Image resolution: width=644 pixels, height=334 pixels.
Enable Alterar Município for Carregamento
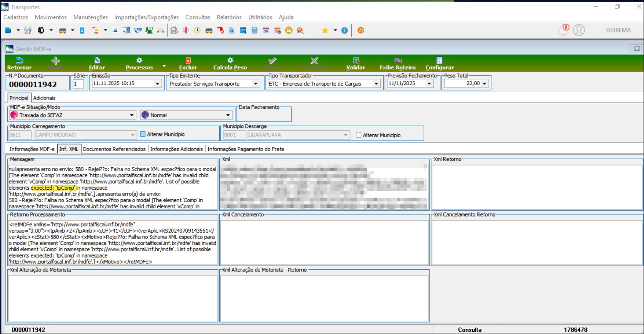143,134
